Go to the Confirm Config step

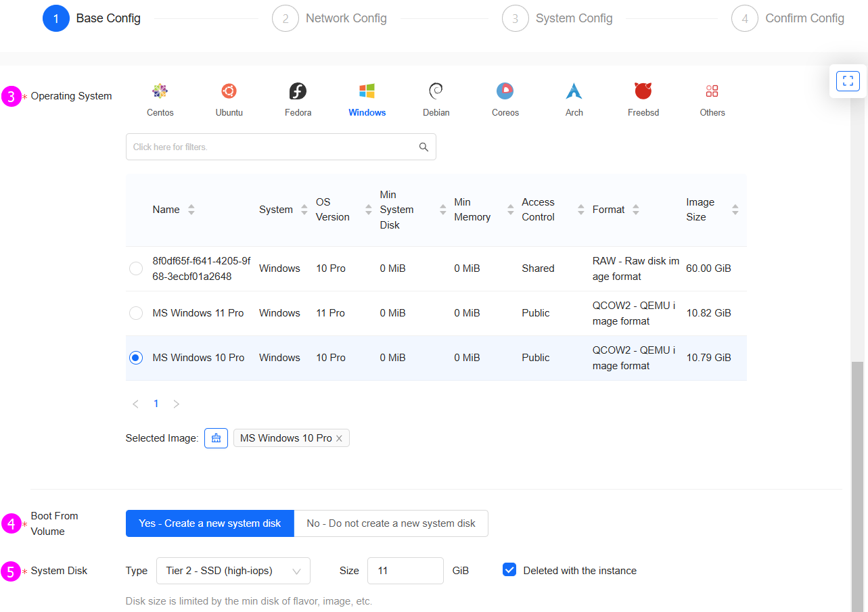coord(787,18)
